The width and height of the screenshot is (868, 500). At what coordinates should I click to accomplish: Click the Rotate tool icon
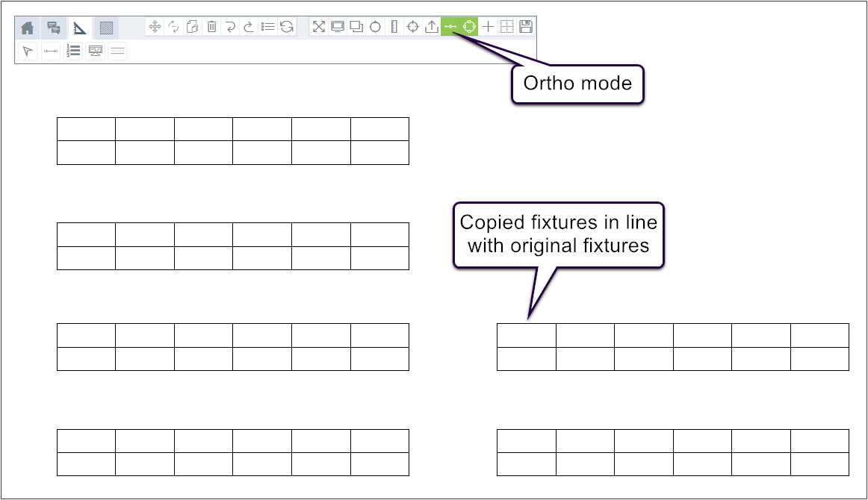[174, 27]
